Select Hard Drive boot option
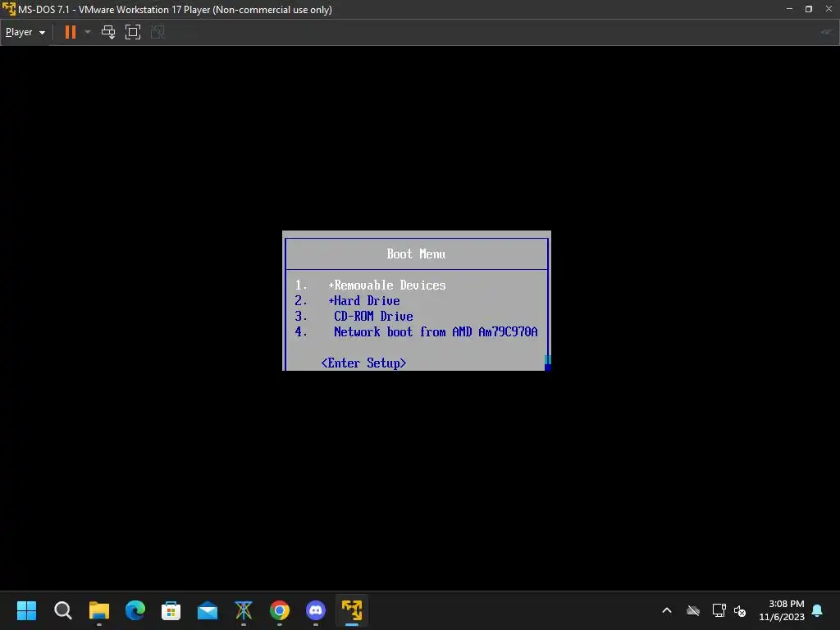840x630 pixels. [x=363, y=300]
